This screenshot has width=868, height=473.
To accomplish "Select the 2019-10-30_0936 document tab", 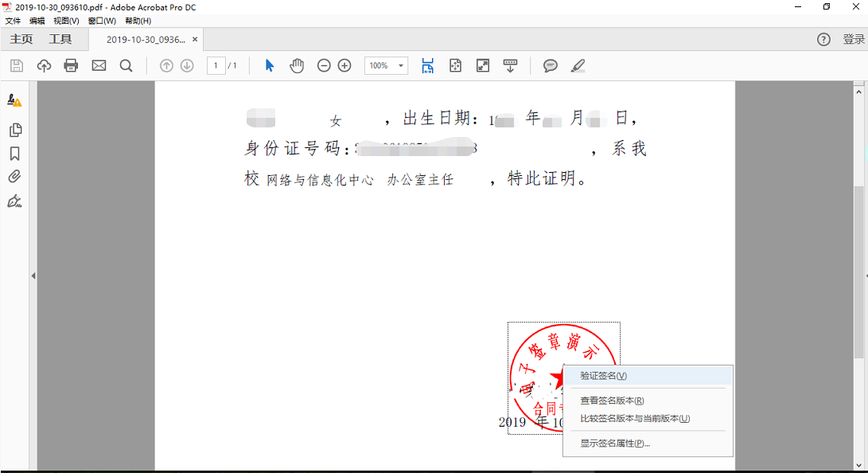I will point(146,40).
